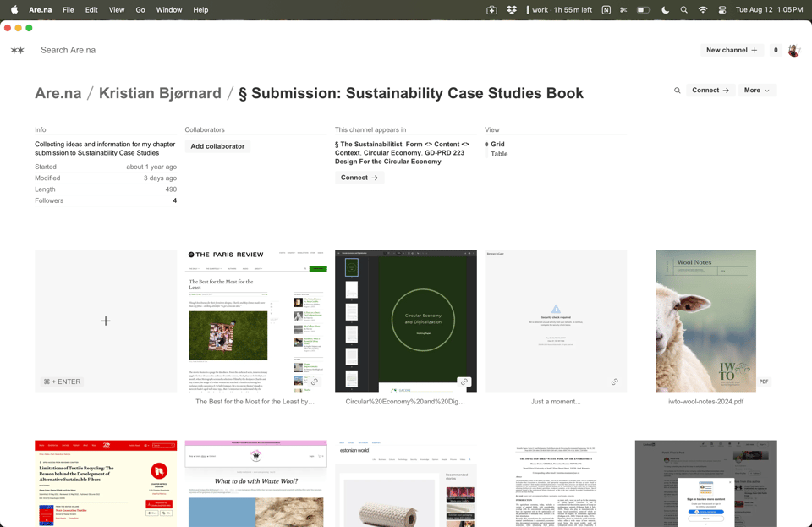Click 'work · 1h 55m left' timer in menu bar
Screen dimensions: 812x527
tap(559, 10)
